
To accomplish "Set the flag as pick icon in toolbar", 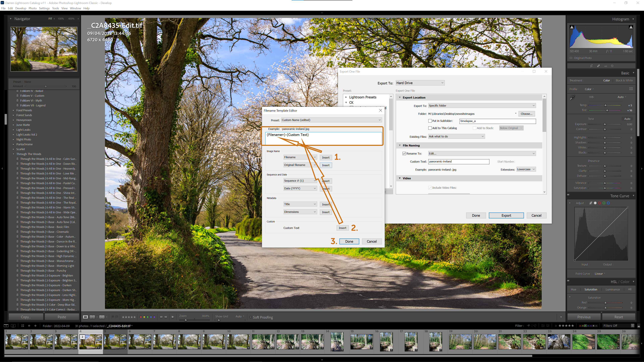I will click(113, 317).
